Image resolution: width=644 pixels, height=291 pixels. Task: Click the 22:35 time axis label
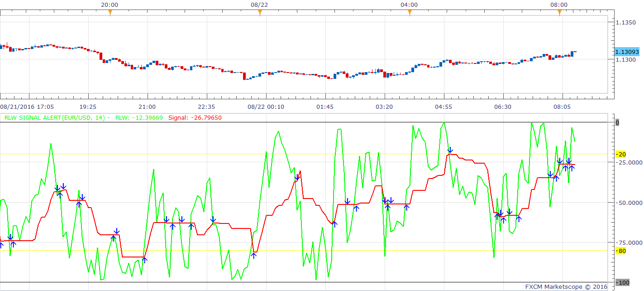coord(206,107)
